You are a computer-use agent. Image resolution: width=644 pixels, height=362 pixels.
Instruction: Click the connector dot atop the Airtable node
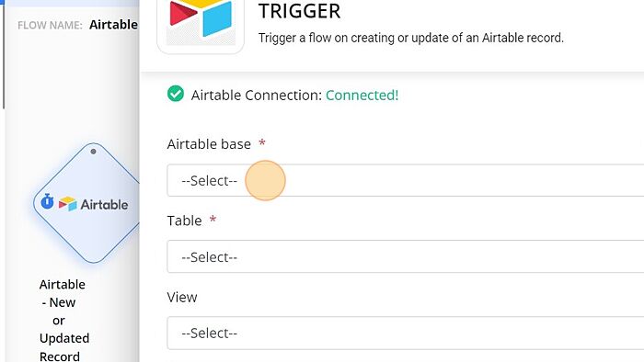coord(93,152)
